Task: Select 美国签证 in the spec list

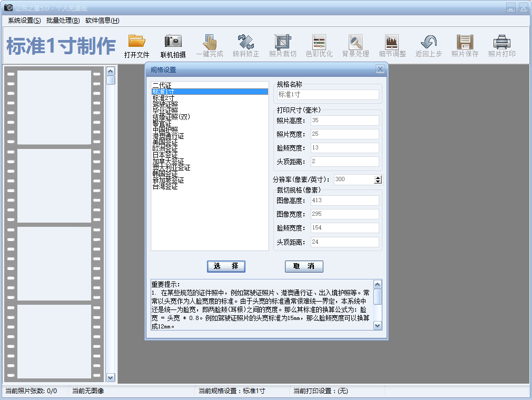Action: click(x=165, y=143)
